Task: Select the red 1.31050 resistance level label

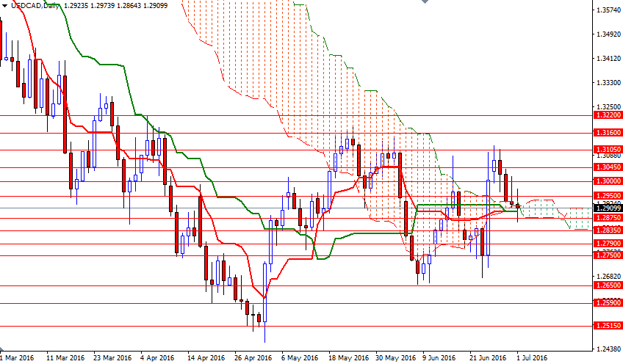Action: coord(607,149)
